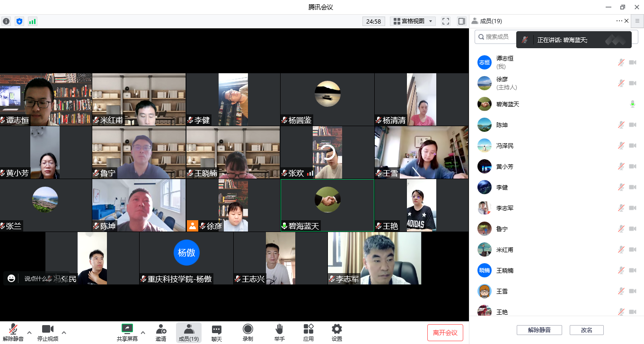Click the meeting timer 24:58

pyautogui.click(x=374, y=21)
